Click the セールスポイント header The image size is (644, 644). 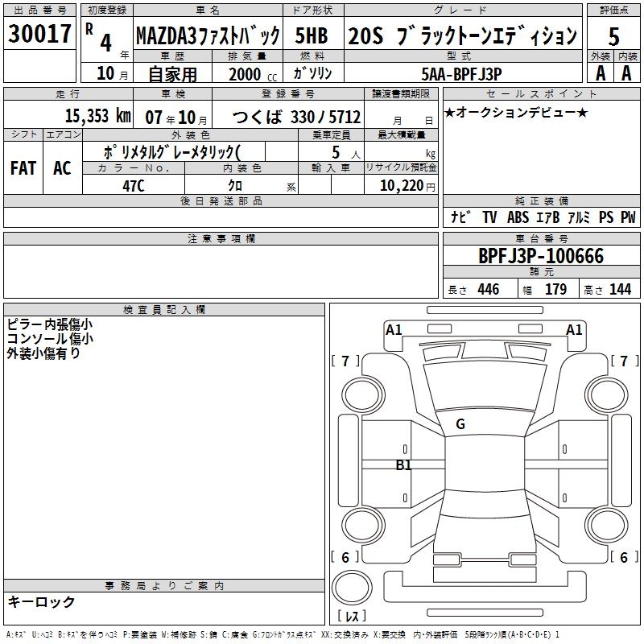coord(541,93)
